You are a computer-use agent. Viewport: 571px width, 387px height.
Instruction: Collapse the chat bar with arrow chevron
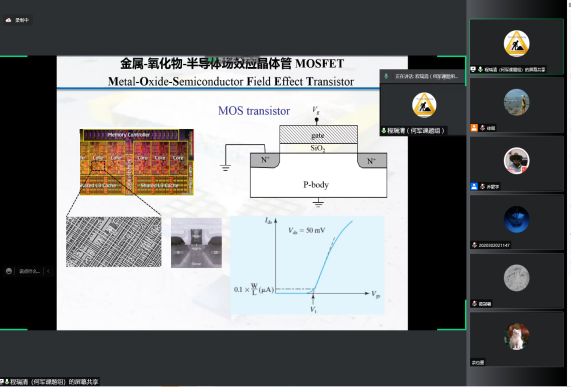(48, 271)
